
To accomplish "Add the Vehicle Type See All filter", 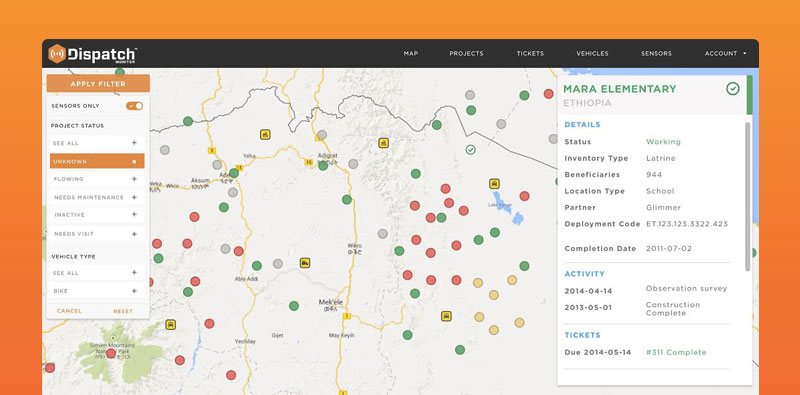I will pos(97,273).
